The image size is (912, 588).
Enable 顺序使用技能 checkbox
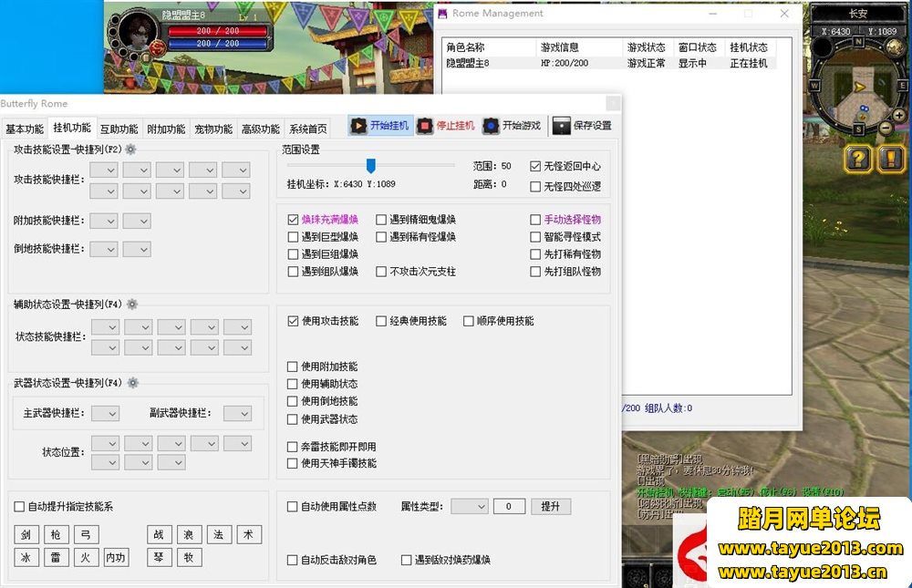(x=468, y=321)
